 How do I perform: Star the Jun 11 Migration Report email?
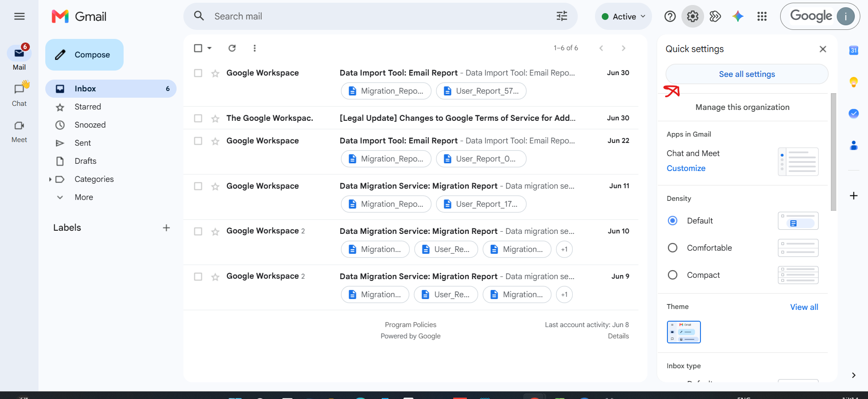(x=215, y=186)
